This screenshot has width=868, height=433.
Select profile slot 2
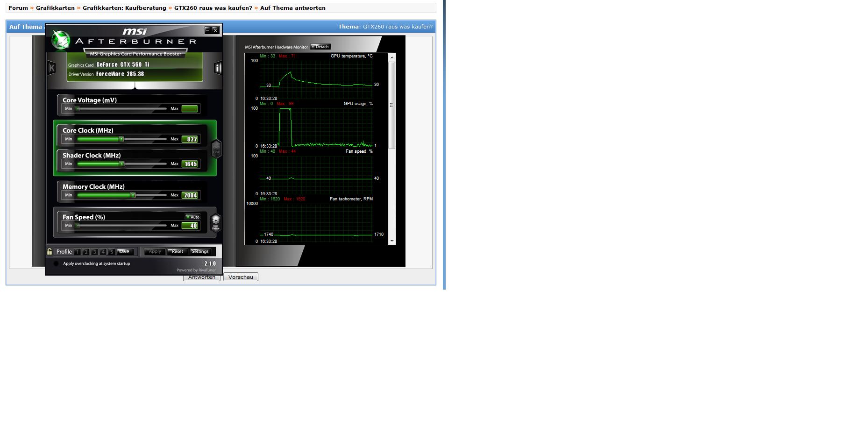(86, 252)
